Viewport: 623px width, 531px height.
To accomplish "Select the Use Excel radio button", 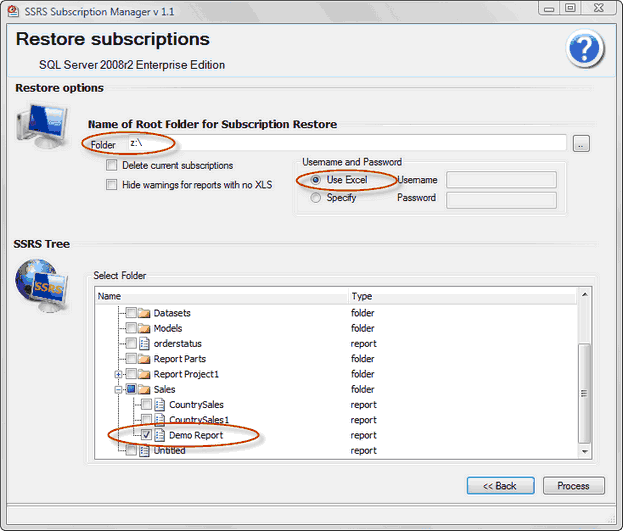I will [315, 180].
